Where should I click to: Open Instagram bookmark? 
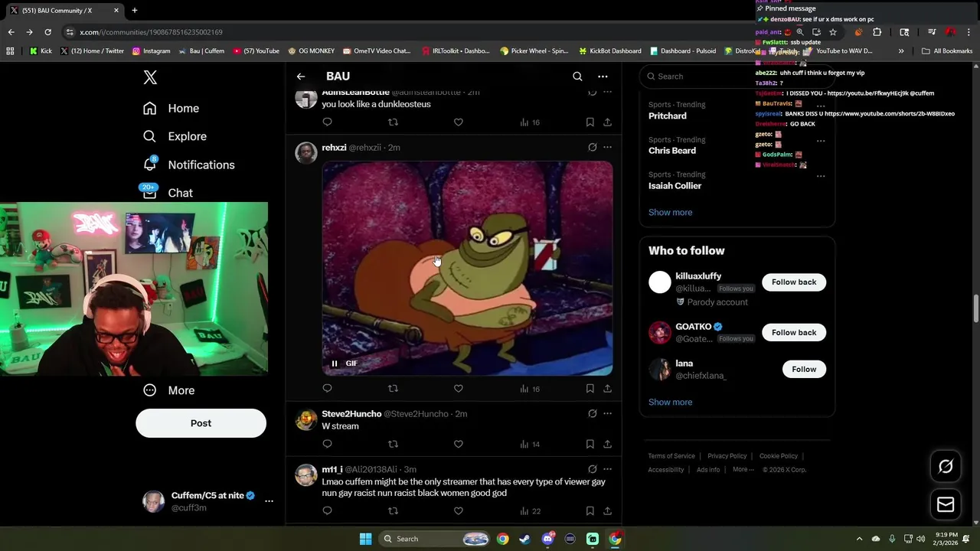[151, 51]
